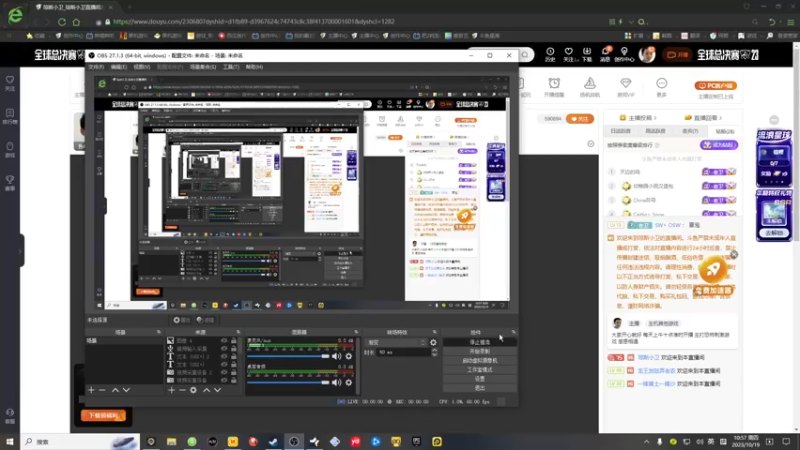Mute the 桌面音频 speaker icon
This screenshot has width=800, height=450.
[337, 382]
